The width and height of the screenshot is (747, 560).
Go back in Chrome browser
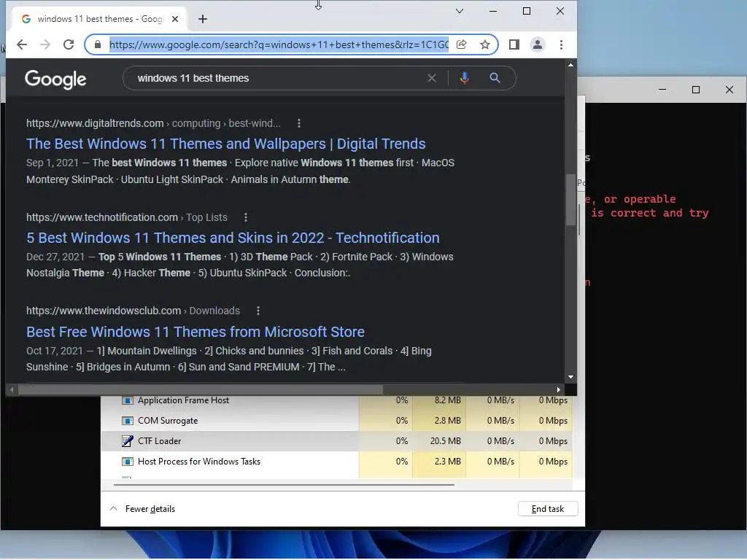tap(22, 44)
